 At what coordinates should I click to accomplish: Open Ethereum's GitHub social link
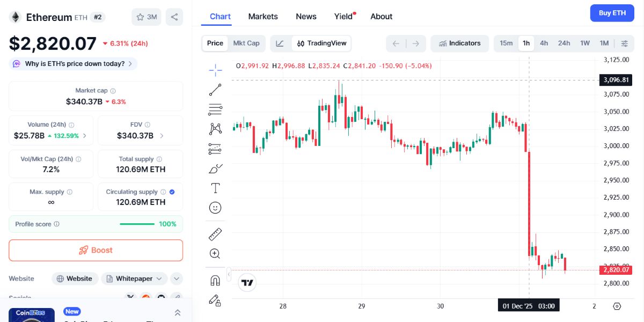[160, 297]
